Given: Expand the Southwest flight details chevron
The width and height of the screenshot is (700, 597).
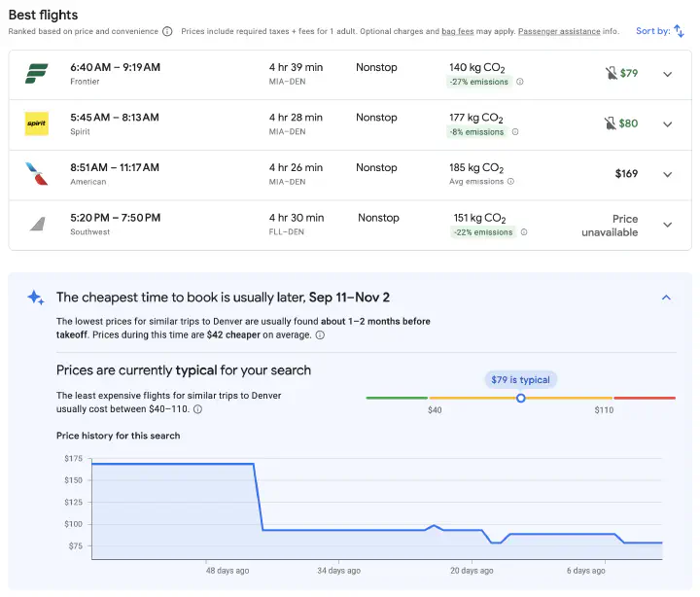Looking at the screenshot, I should (x=667, y=225).
